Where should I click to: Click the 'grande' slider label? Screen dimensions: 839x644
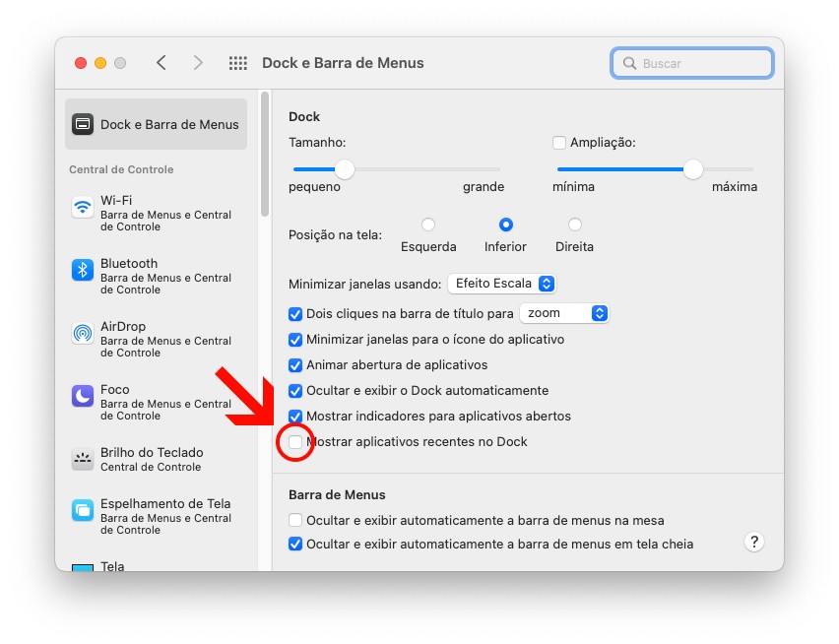pyautogui.click(x=484, y=187)
